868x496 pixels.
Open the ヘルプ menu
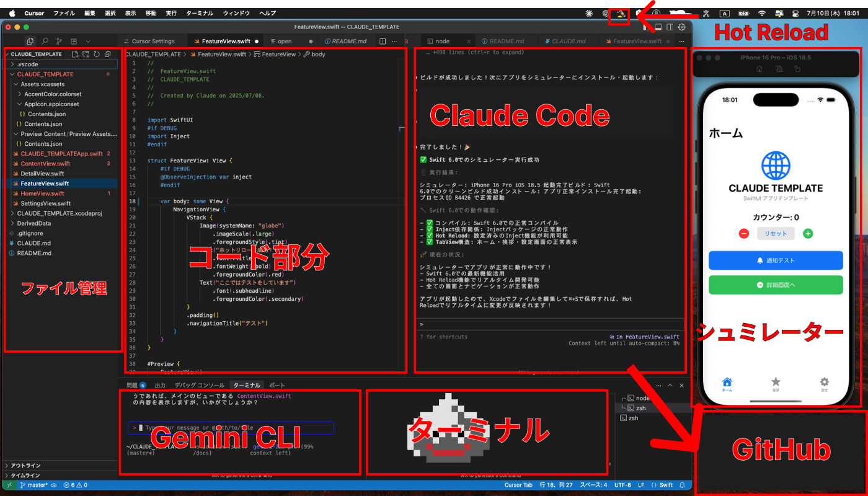[x=268, y=13]
